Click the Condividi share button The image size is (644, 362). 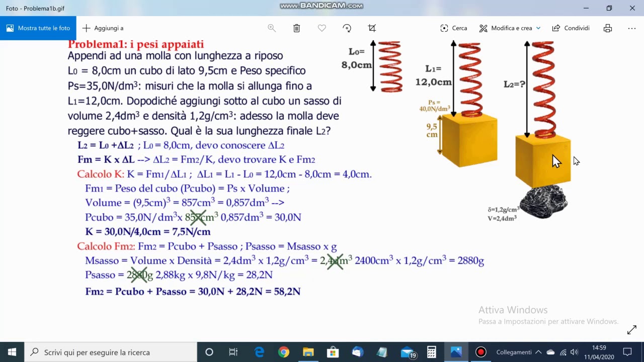pos(571,28)
